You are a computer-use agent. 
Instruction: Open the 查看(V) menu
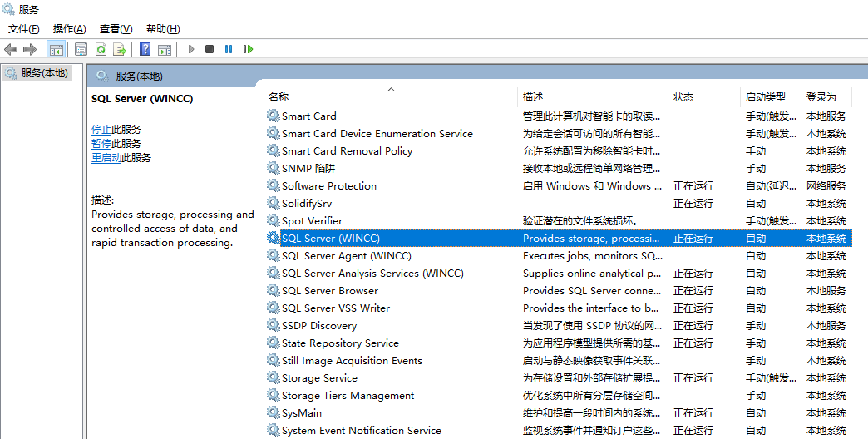[x=116, y=29]
